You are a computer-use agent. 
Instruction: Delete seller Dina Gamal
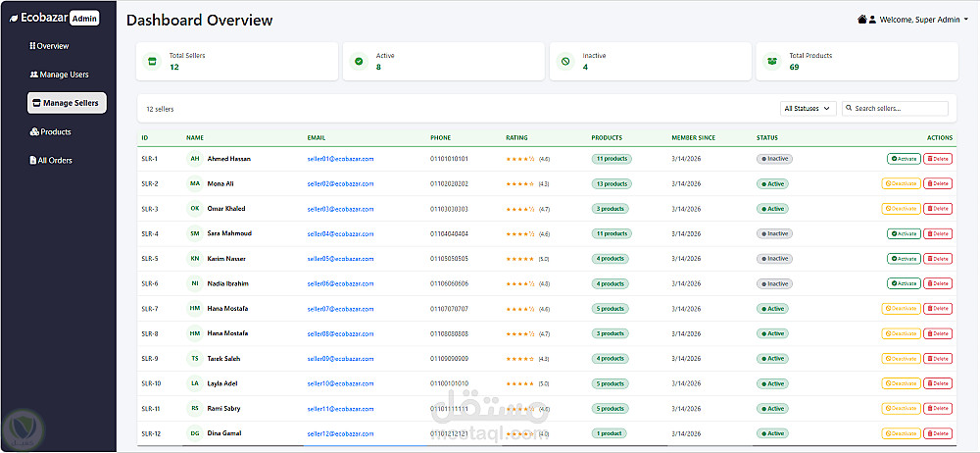pyautogui.click(x=938, y=433)
